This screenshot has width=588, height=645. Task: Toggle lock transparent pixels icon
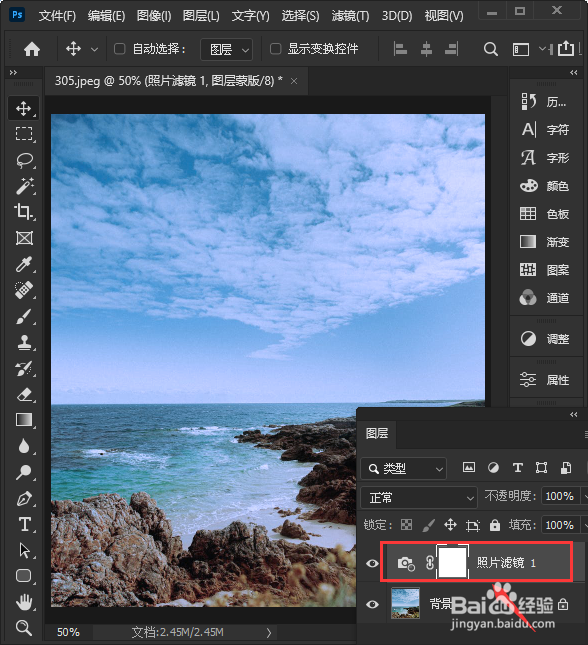(x=407, y=524)
